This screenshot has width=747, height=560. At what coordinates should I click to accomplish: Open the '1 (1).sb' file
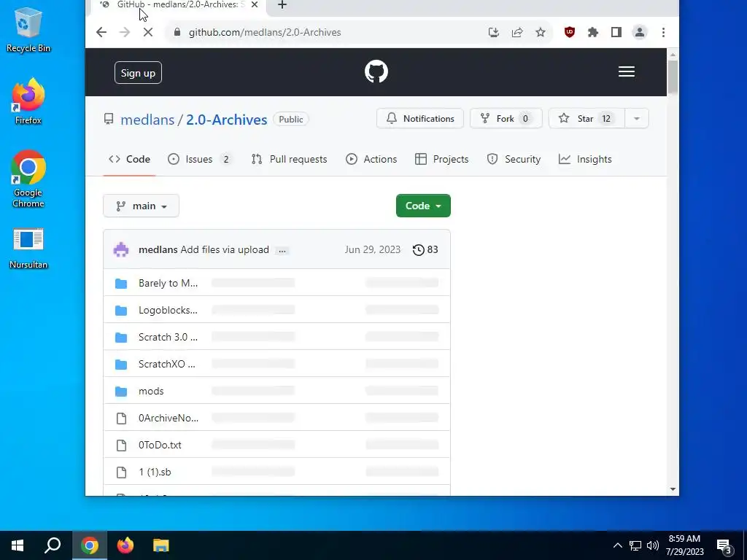click(155, 472)
